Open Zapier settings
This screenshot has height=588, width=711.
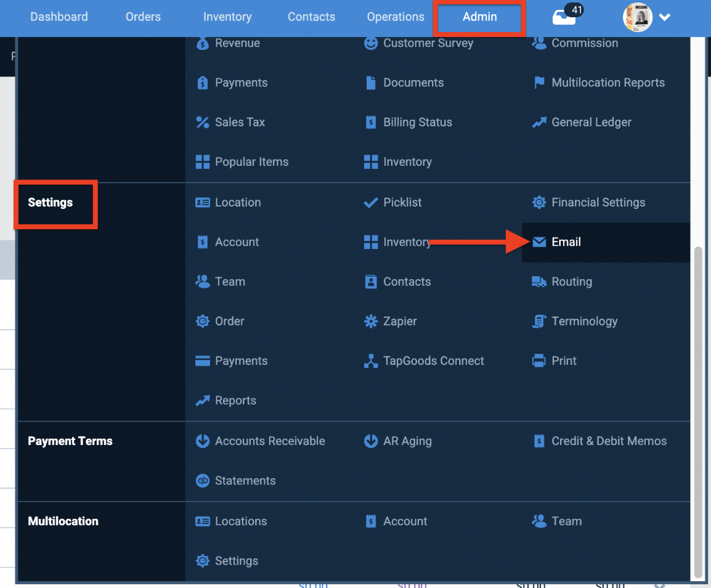click(399, 321)
